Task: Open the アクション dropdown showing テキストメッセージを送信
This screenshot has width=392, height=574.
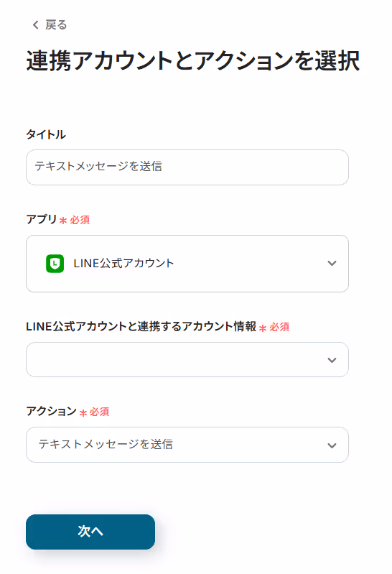Action: point(187,445)
